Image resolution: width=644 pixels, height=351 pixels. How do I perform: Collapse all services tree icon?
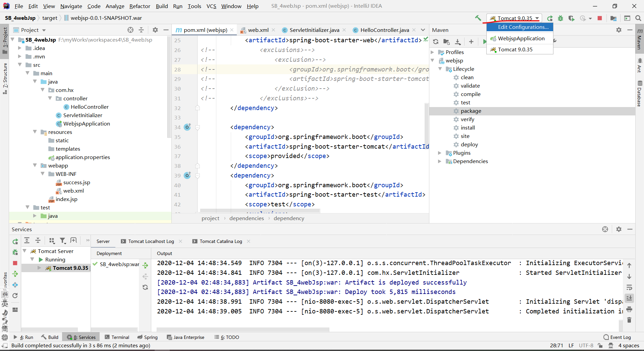pyautogui.click(x=38, y=240)
